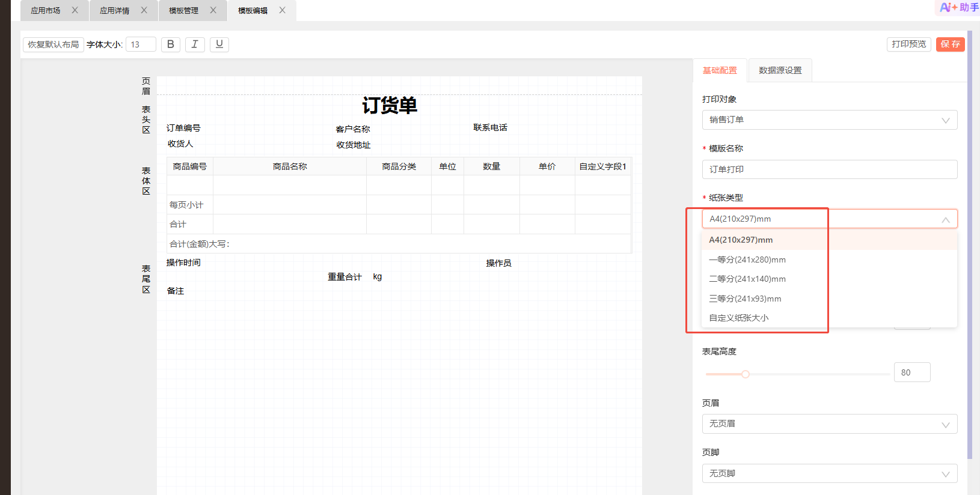The image size is (980, 495).
Task: Click 打印预览 button
Action: pos(909,44)
